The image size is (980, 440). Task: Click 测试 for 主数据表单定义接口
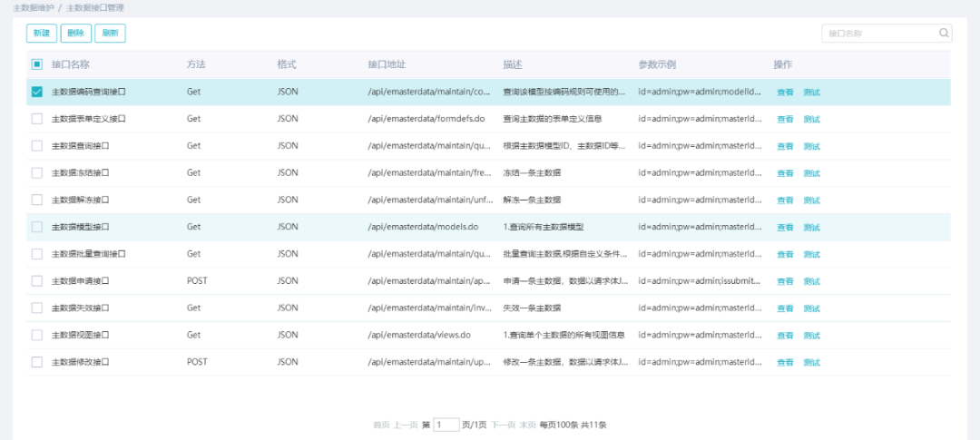click(x=811, y=119)
